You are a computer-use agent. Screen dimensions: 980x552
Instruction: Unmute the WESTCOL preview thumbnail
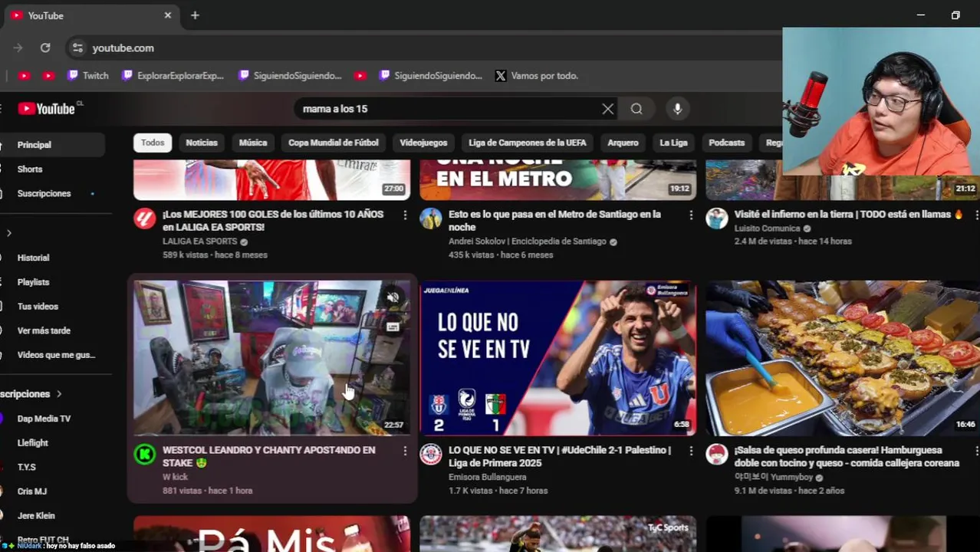393,297
